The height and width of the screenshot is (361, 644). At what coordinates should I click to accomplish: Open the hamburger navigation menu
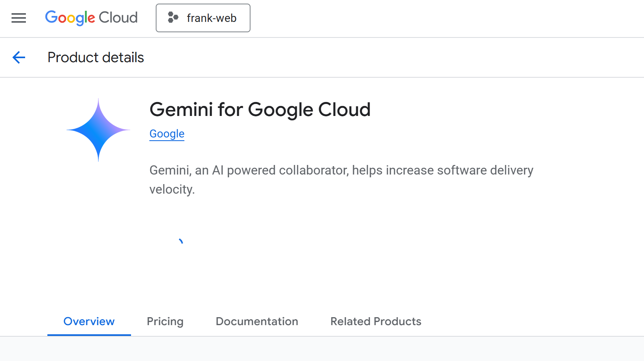pyautogui.click(x=19, y=18)
